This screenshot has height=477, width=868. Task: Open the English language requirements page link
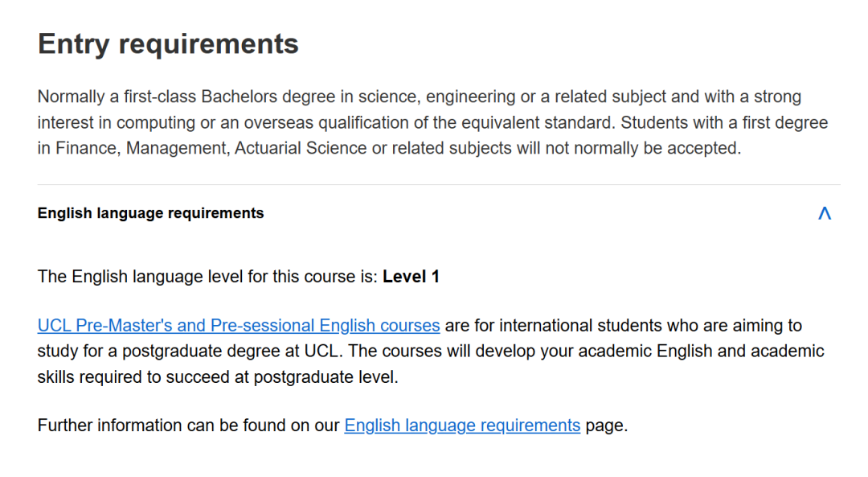[462, 426]
